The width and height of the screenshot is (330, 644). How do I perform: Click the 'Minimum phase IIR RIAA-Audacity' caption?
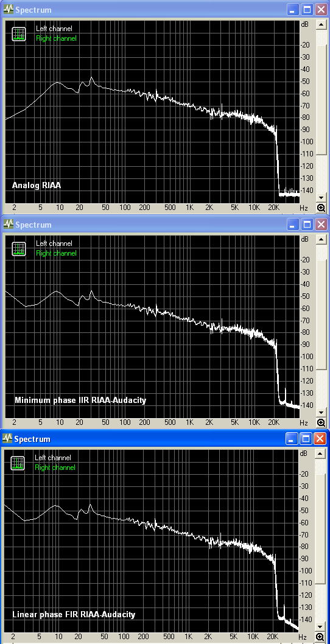click(80, 400)
